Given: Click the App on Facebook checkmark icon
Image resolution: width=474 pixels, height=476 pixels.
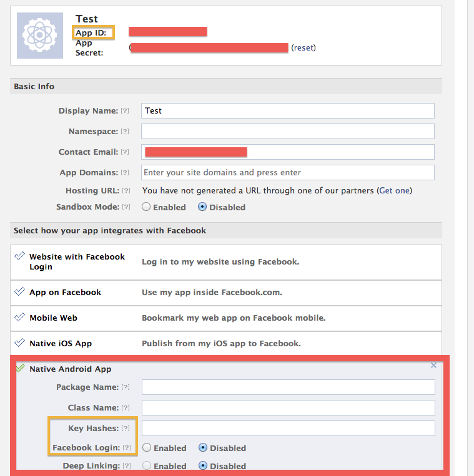Looking at the screenshot, I should point(20,291).
